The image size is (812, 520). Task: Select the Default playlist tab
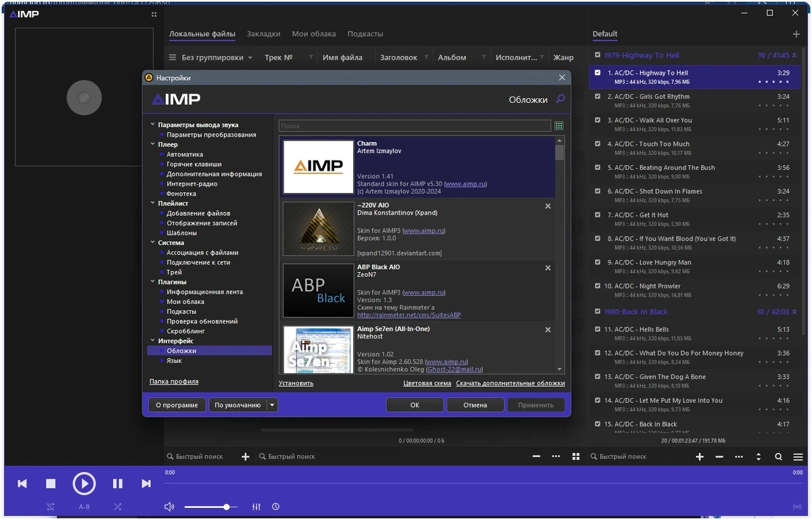(605, 34)
